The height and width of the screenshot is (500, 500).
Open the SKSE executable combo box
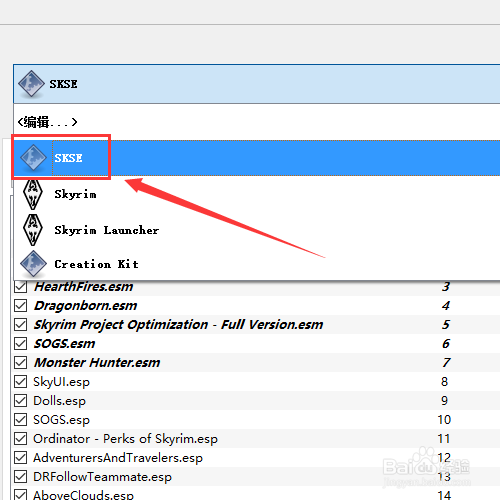click(257, 84)
